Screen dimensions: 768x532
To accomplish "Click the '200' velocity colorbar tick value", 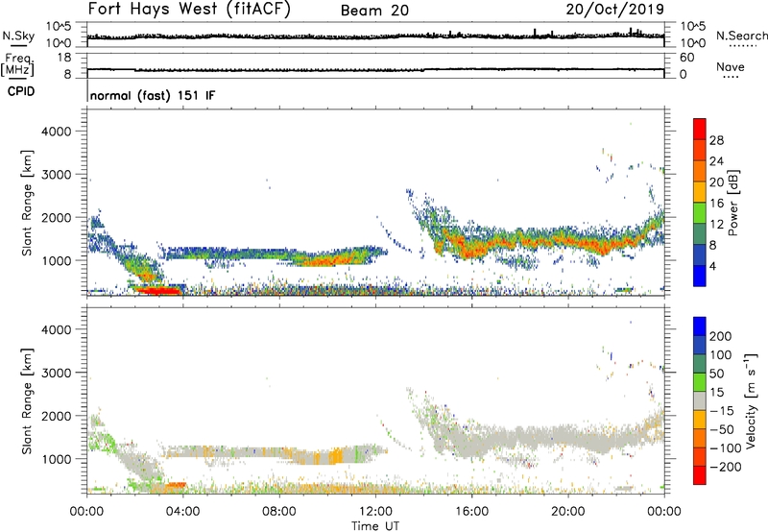I will (721, 336).
